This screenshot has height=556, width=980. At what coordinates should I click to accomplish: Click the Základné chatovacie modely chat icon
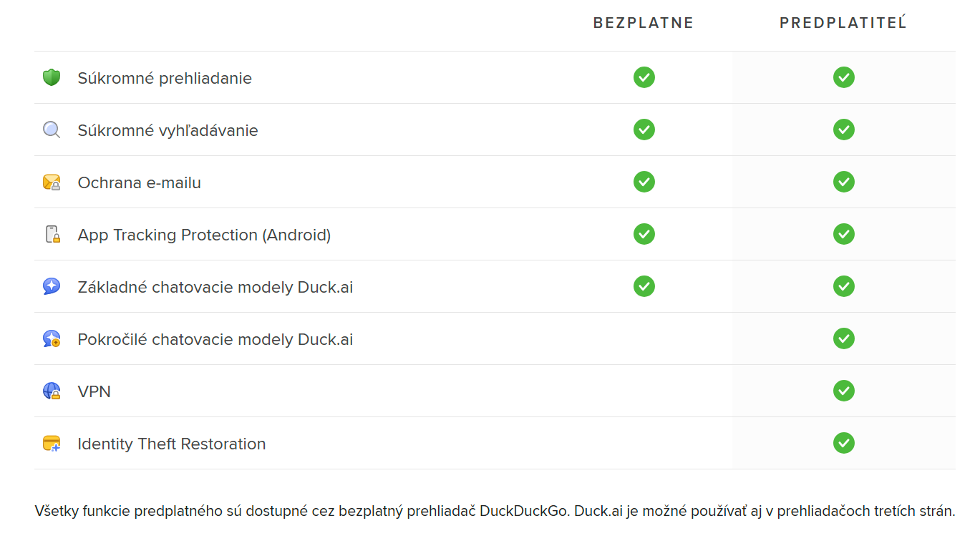point(52,287)
